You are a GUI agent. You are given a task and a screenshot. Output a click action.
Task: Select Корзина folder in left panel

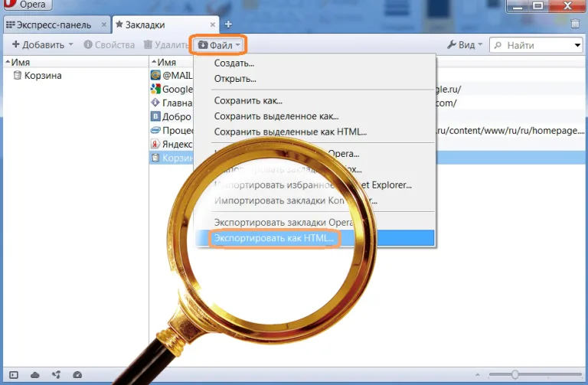coord(38,75)
